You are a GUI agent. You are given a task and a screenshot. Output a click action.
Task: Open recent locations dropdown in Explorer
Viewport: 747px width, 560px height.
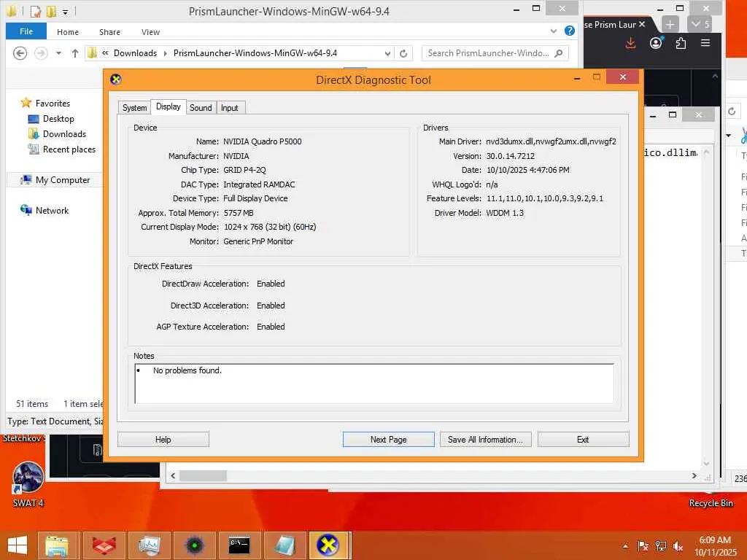coord(58,52)
